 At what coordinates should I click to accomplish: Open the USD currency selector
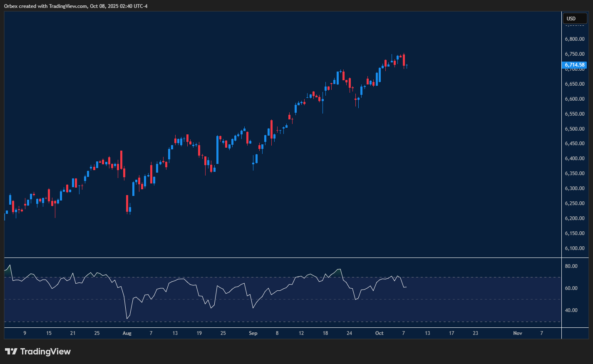coord(575,18)
